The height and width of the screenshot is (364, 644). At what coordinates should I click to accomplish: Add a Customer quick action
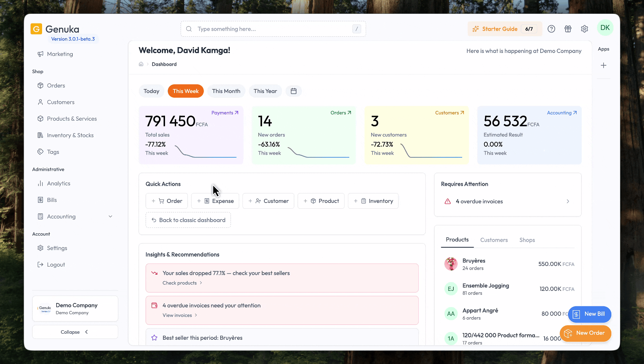tap(268, 201)
